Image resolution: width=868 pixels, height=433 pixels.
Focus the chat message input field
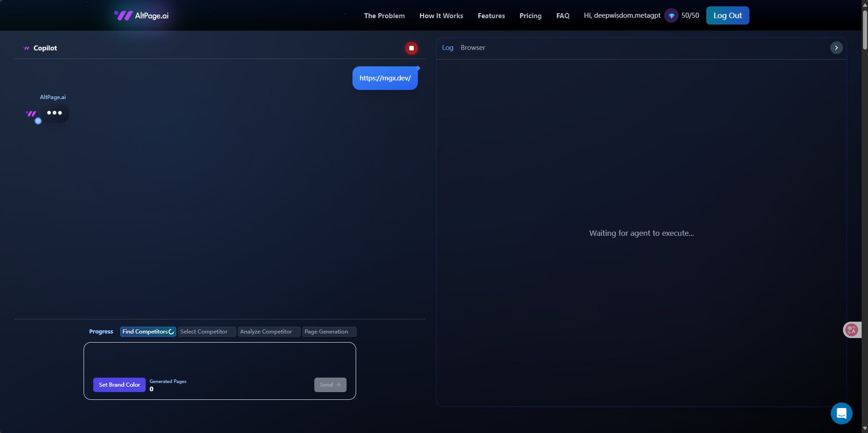click(x=220, y=360)
